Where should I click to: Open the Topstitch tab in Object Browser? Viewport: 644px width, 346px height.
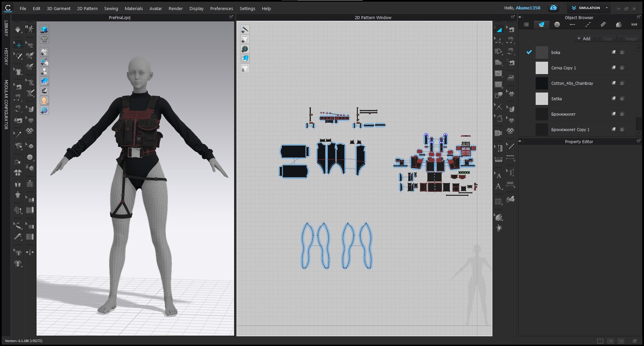pos(588,24)
